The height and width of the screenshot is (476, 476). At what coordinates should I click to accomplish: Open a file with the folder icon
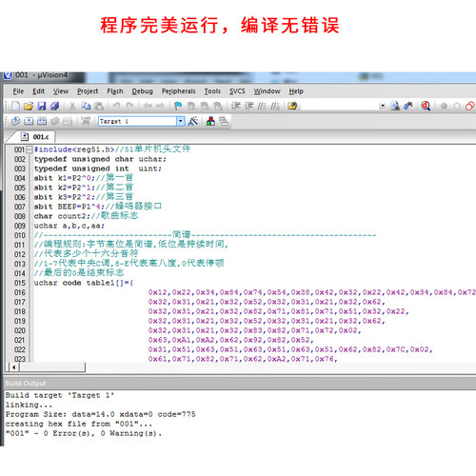pos(29,106)
